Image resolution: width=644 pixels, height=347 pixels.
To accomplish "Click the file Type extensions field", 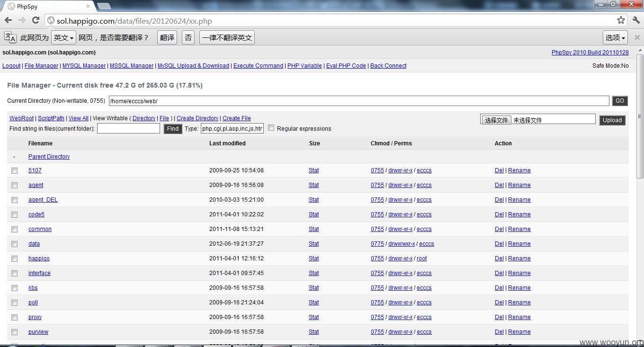I will pyautogui.click(x=232, y=128).
